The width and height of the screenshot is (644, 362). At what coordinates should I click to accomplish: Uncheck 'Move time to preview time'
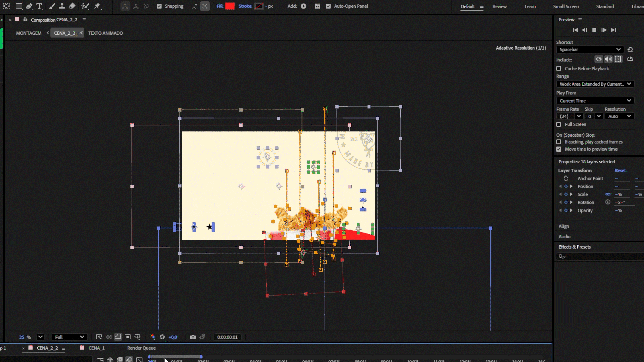point(559,149)
